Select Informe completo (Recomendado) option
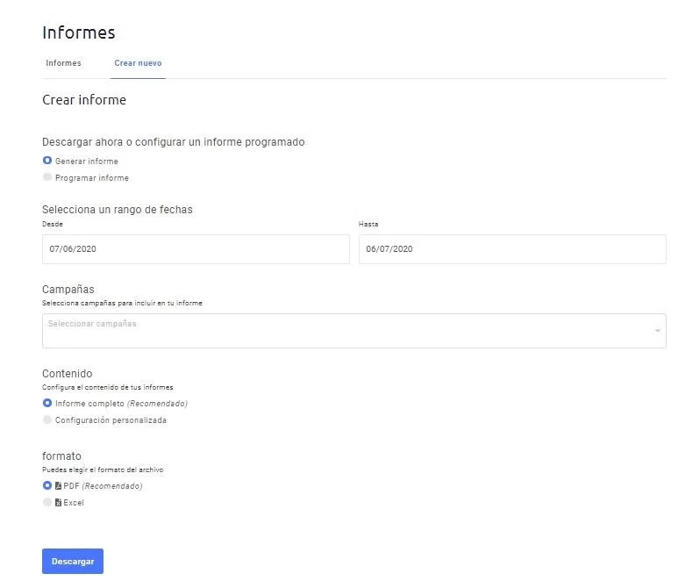700x588 pixels. click(46, 403)
